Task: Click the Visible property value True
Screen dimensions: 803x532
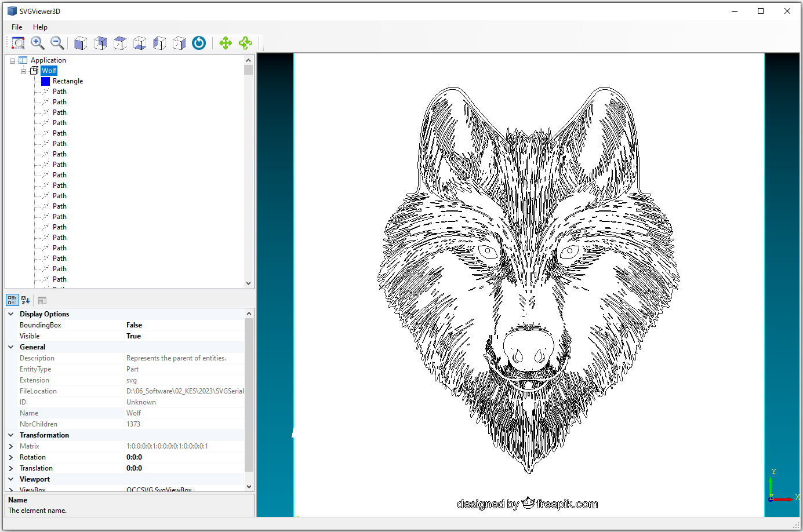Action: click(134, 336)
